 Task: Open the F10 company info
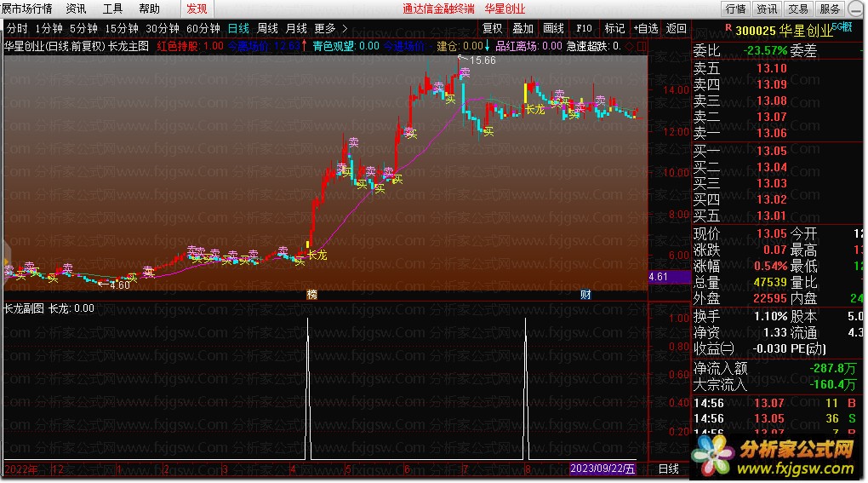click(584, 28)
